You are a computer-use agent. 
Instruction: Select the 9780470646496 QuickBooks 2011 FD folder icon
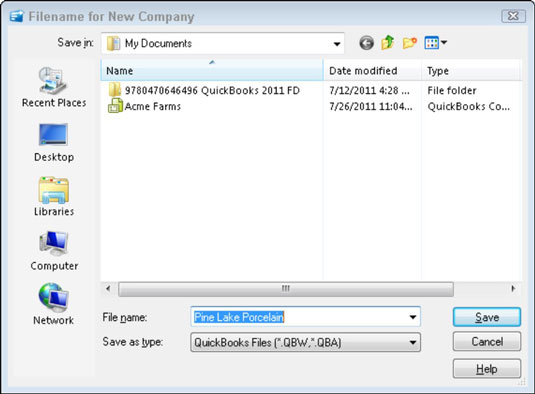click(x=115, y=90)
